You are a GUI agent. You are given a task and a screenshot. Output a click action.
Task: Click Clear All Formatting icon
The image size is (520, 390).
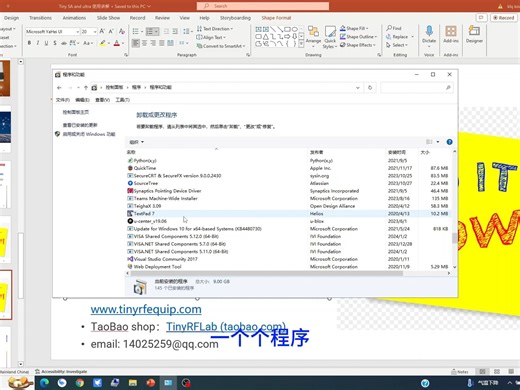click(x=122, y=31)
